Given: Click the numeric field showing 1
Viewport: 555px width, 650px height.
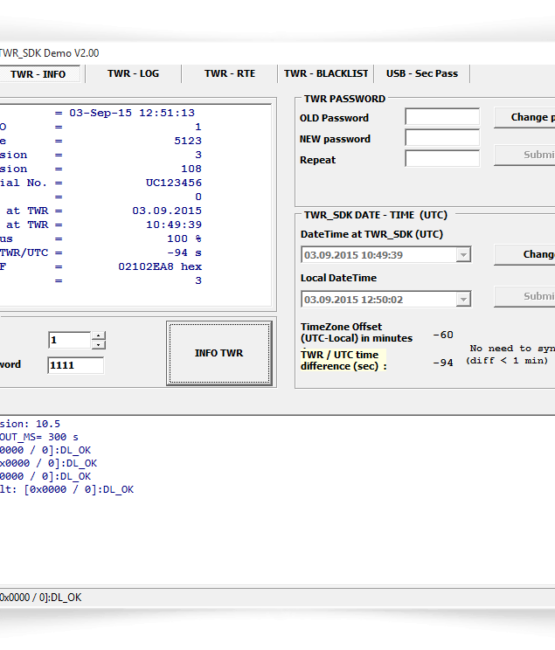Looking at the screenshot, I should pyautogui.click(x=69, y=340).
